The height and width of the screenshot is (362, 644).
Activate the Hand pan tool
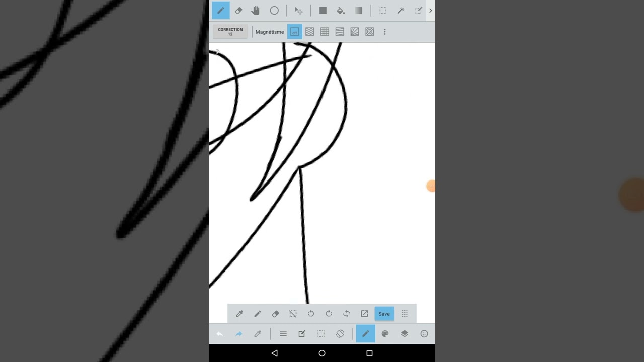(x=256, y=11)
